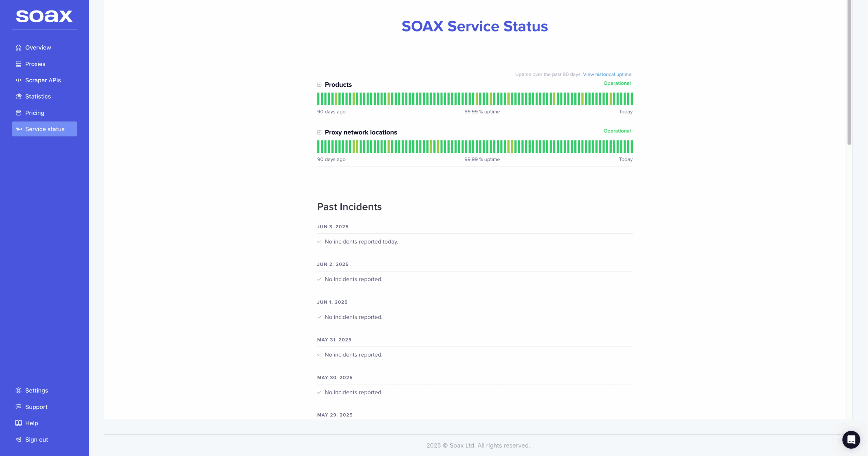Click oldest bar in Proxy network uptime

(x=318, y=147)
